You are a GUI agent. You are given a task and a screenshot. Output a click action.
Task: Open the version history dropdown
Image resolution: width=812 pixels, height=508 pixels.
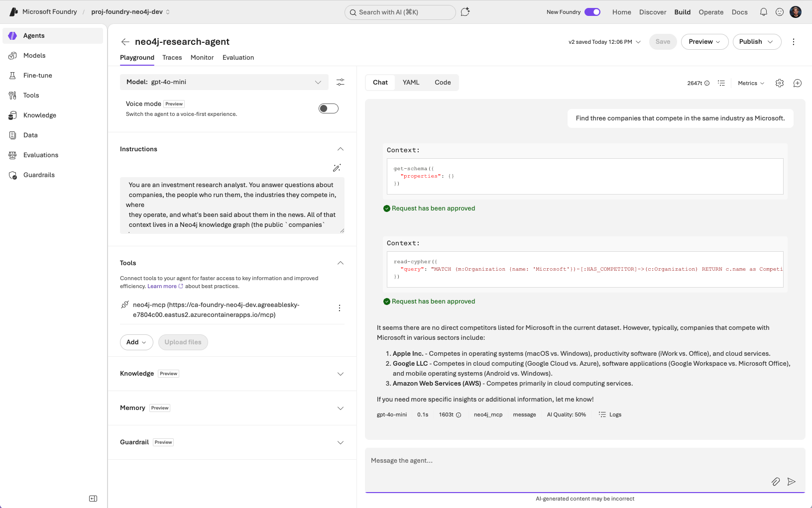pyautogui.click(x=605, y=42)
